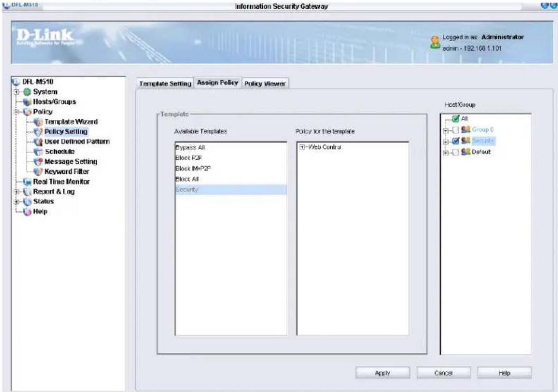
Task: Select the Group 0 label
Action: pos(482,129)
